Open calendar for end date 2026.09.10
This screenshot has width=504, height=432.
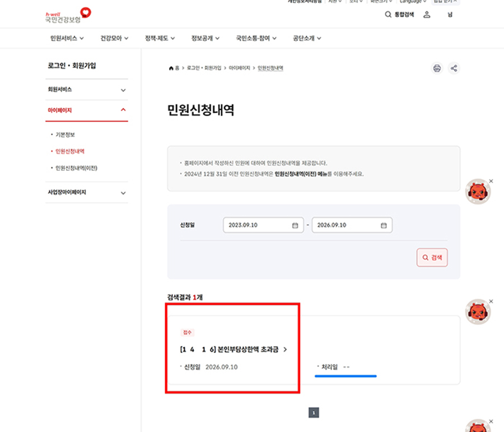pos(384,225)
